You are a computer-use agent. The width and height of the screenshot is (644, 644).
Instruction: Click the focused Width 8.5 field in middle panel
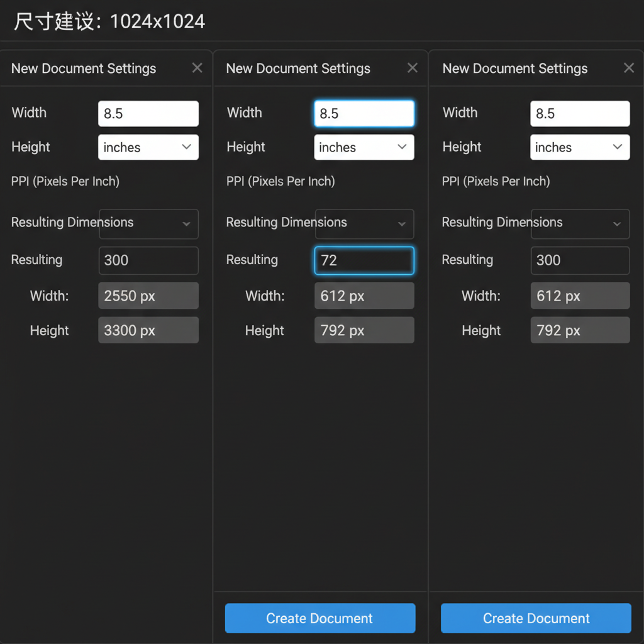[x=364, y=113]
